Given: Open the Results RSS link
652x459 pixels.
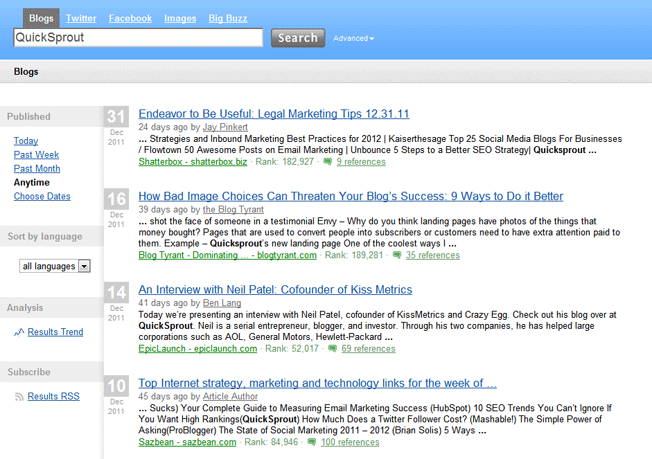Looking at the screenshot, I should 54,397.
